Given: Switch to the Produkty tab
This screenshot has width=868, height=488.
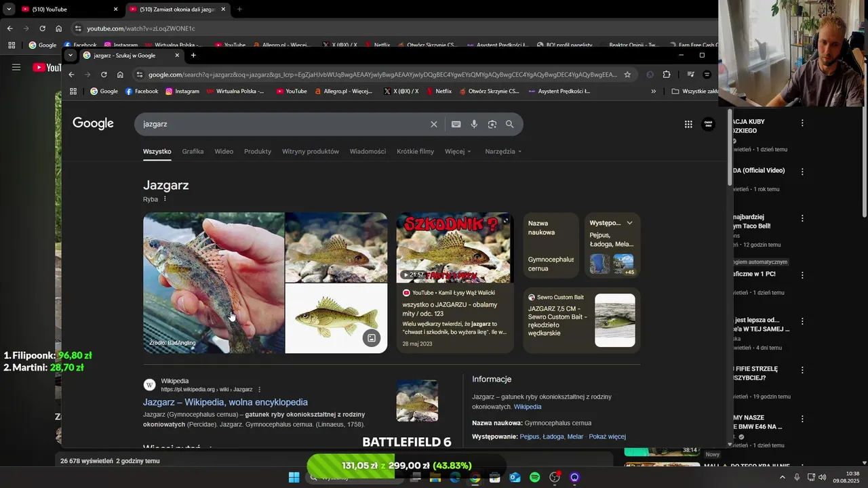Looking at the screenshot, I should [258, 151].
